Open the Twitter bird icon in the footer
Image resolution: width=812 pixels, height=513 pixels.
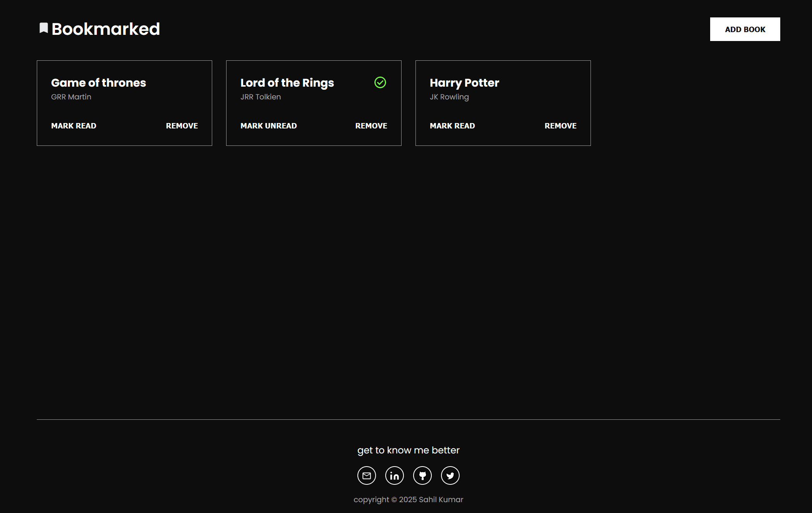click(450, 475)
